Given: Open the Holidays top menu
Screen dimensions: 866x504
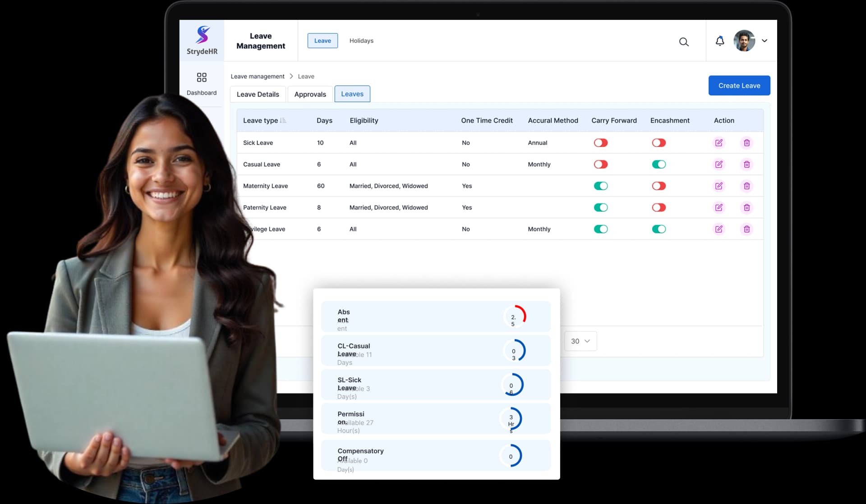Looking at the screenshot, I should point(361,41).
